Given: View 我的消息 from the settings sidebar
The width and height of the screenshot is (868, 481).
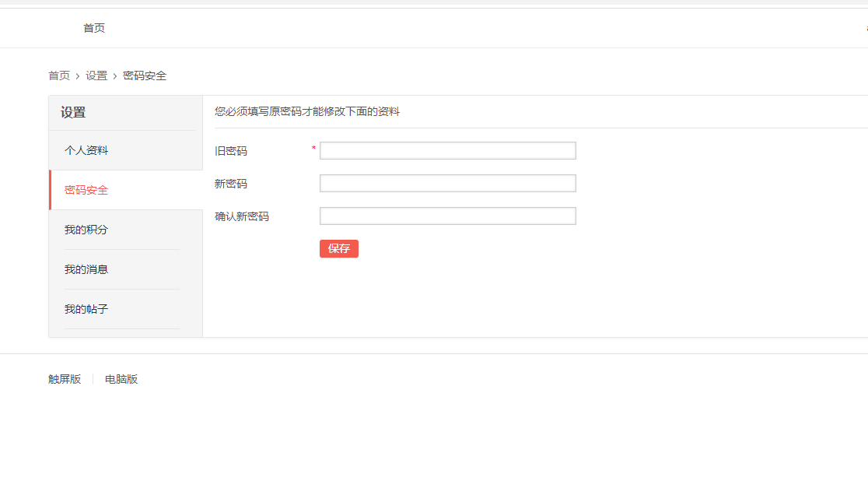Looking at the screenshot, I should (86, 269).
